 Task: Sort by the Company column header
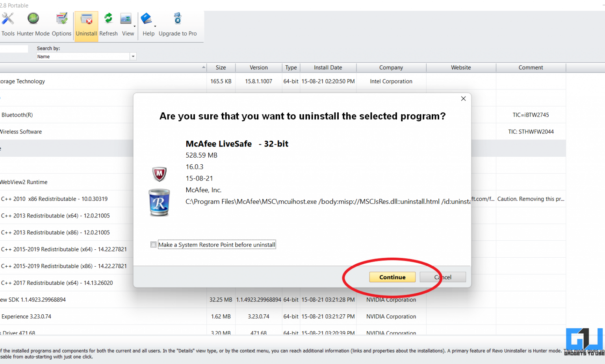tap(391, 67)
